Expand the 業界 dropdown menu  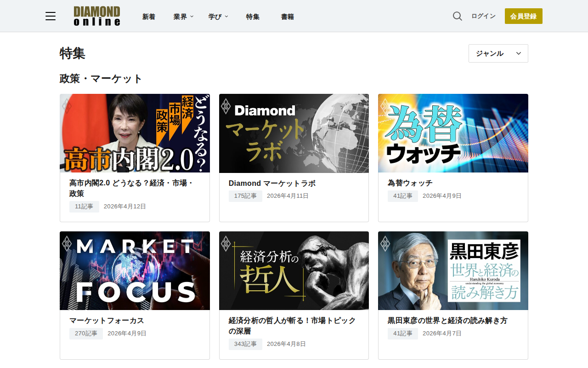pos(183,17)
